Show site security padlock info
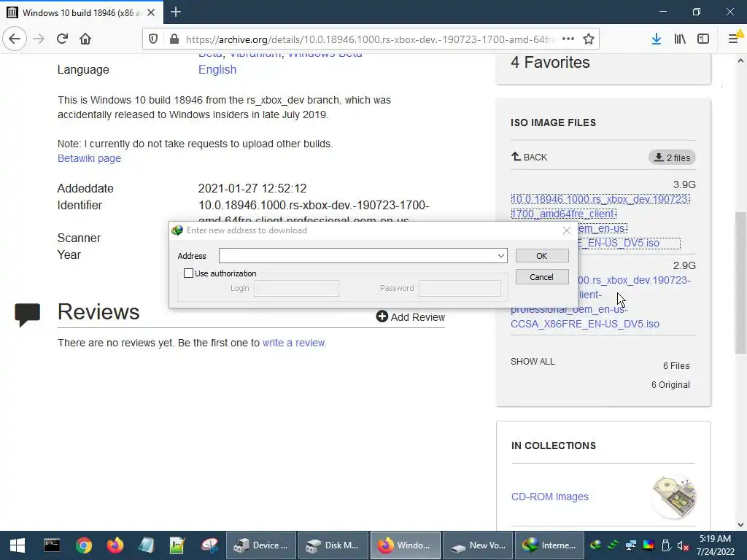Screen dimensions: 747x560 (x=174, y=39)
